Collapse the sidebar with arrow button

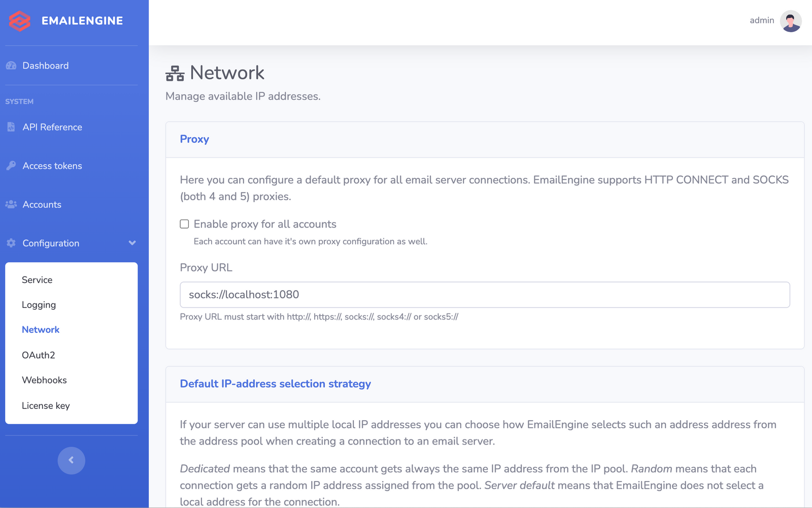pos(71,460)
